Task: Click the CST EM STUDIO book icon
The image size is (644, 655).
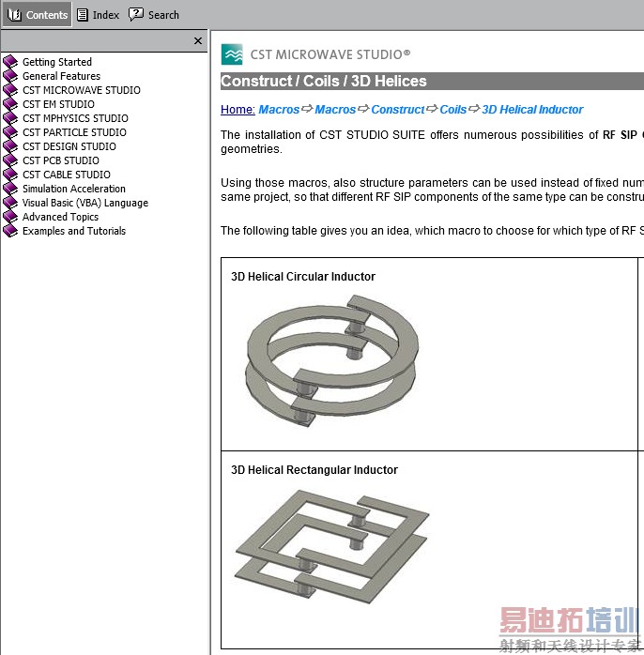Action: (x=10, y=104)
